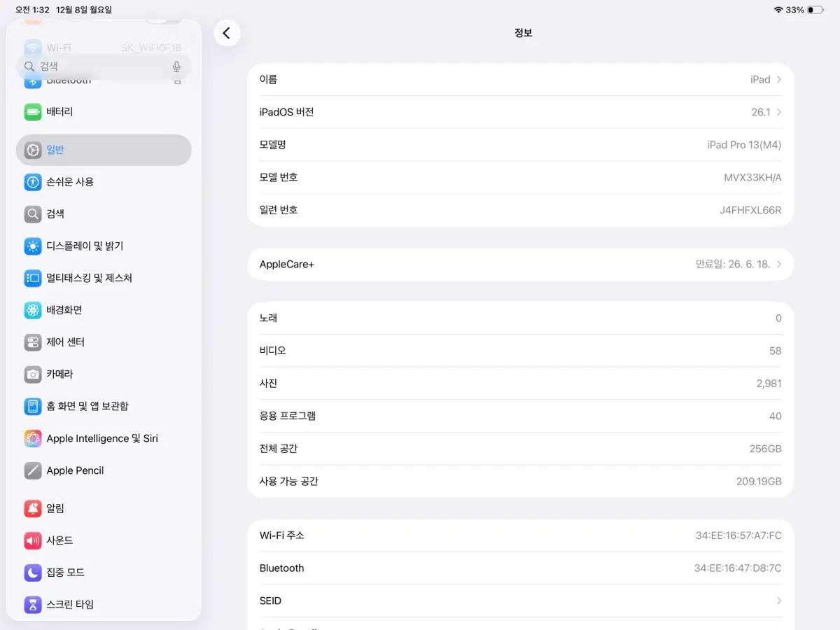The width and height of the screenshot is (840, 630).
Task: Tap the Wallpaper flower icon
Action: click(x=33, y=310)
